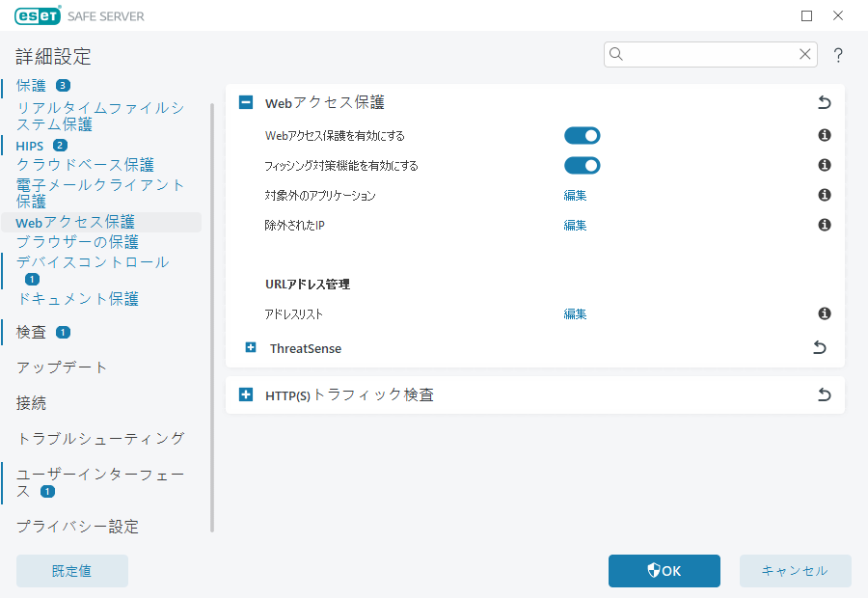Expand HTTP(S)トラフィック検査 settings

click(x=244, y=394)
